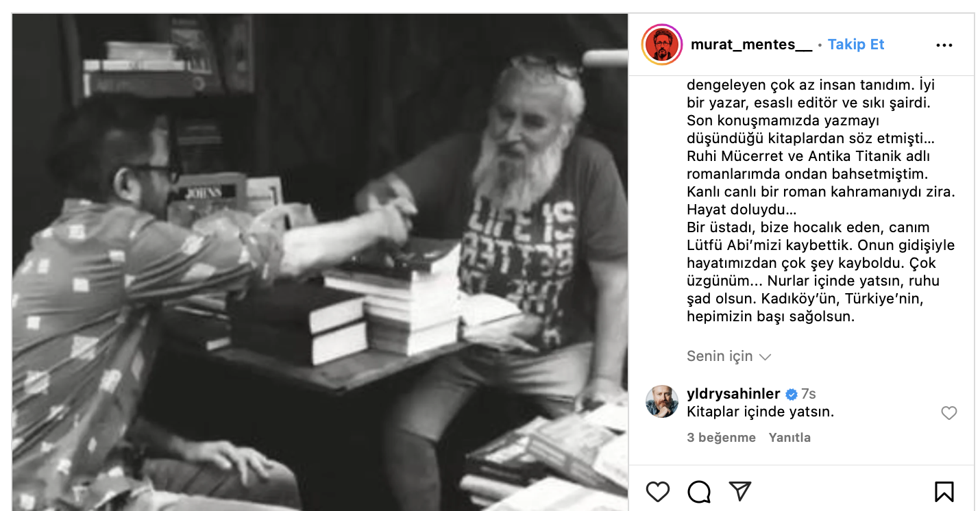
Task: Open the murat_mentes__ username link
Action: (x=751, y=45)
